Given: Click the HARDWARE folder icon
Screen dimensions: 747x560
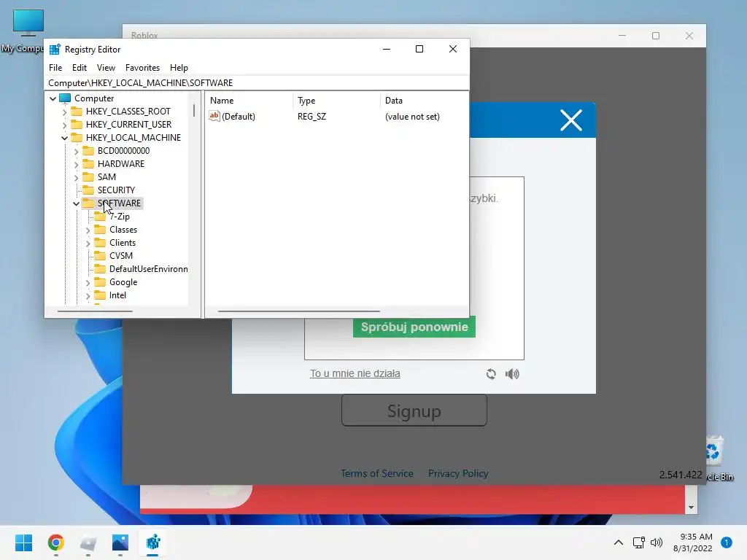Looking at the screenshot, I should 88,164.
